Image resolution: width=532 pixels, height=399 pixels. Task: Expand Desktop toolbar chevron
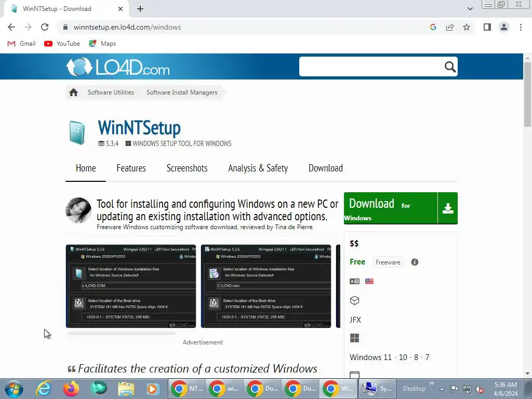click(x=431, y=383)
